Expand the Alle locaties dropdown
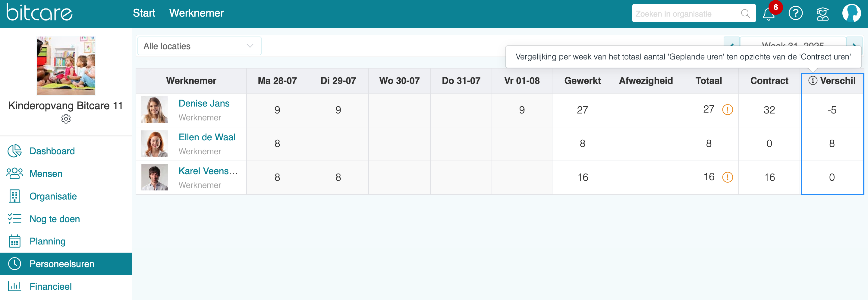The width and height of the screenshot is (868, 300). 199,46
